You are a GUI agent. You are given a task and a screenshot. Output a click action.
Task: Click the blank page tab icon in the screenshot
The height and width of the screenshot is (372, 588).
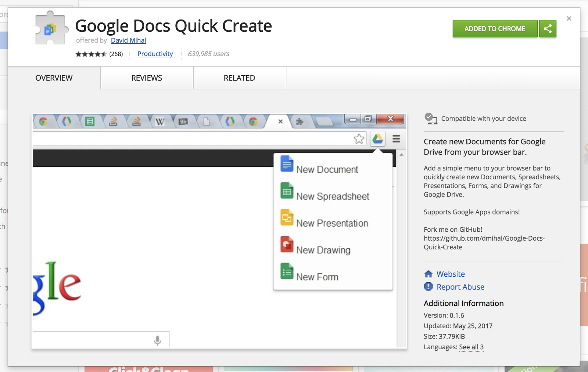tap(207, 121)
